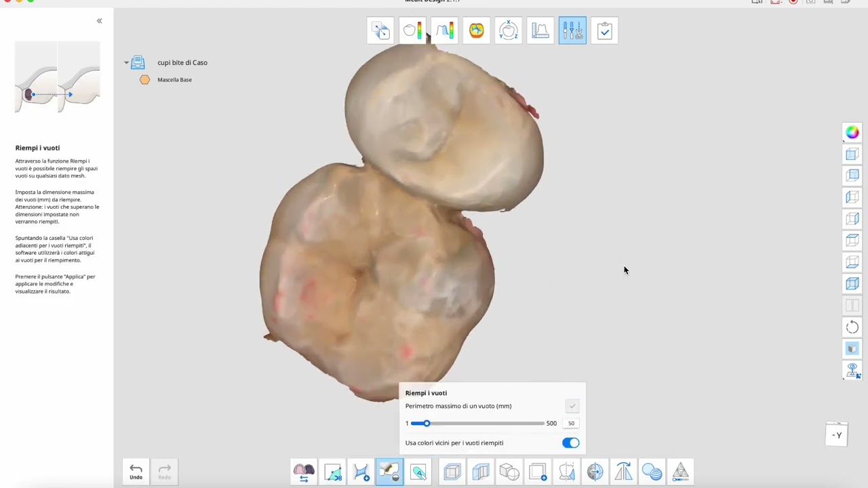Click the blue spheres smoothing tool
The height and width of the screenshot is (488, 868).
click(652, 472)
